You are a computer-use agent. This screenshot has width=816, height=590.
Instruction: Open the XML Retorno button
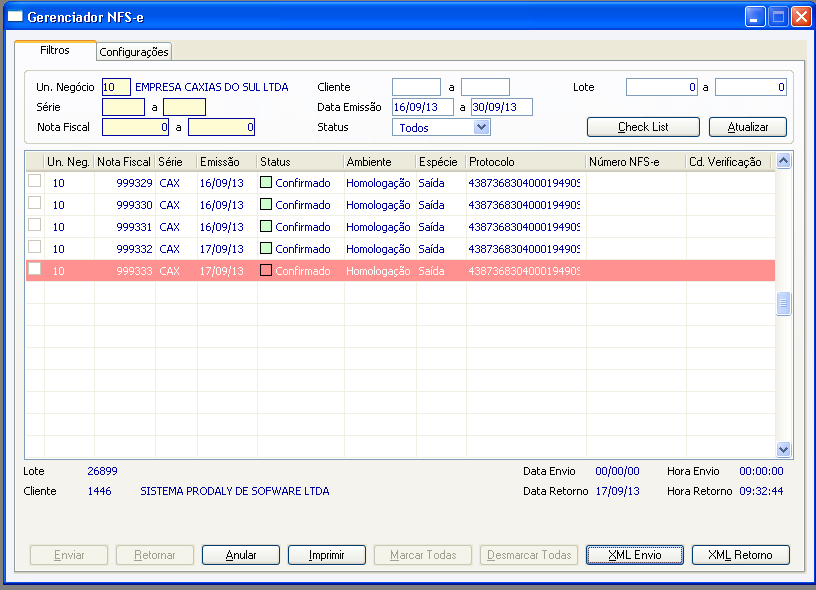[741, 555]
